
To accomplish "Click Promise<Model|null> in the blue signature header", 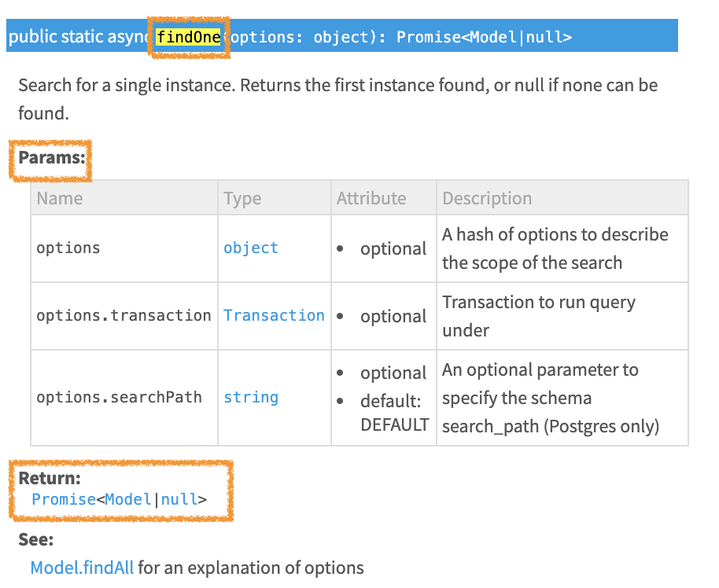I will (x=484, y=37).
